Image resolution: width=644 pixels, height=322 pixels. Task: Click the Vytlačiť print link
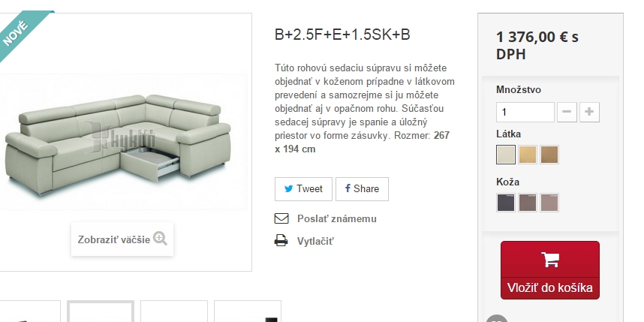pos(315,241)
